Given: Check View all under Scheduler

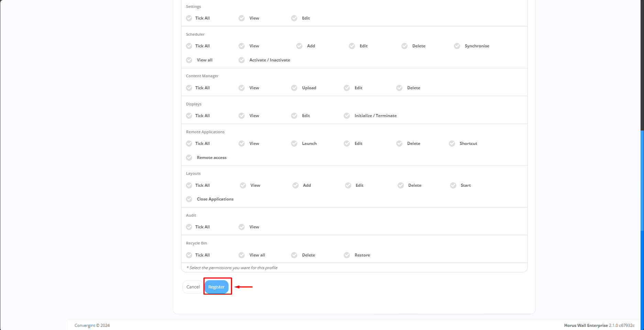Looking at the screenshot, I should tap(189, 60).
